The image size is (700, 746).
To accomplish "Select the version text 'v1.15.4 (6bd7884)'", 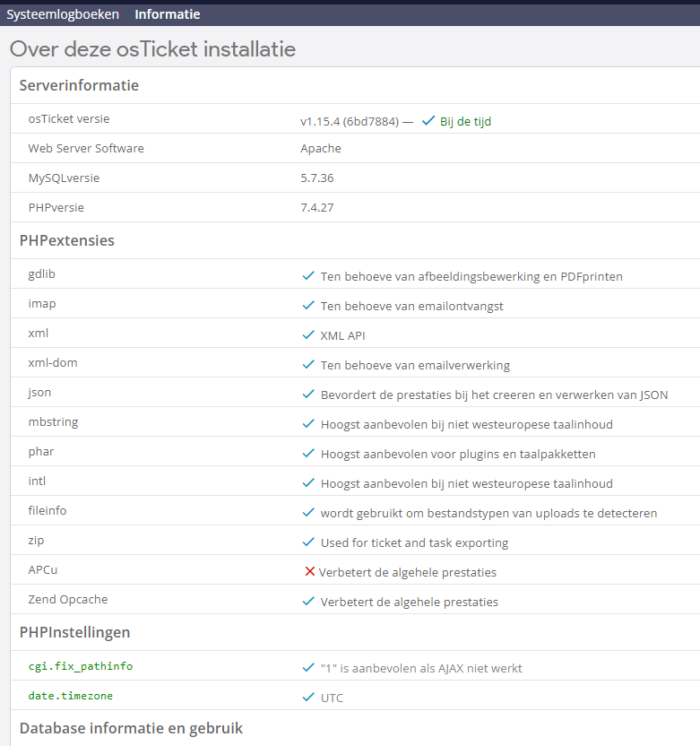I will coord(350,122).
